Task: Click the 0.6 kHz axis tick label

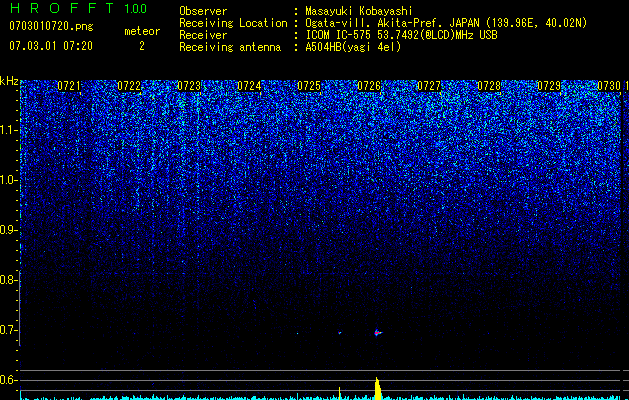Action: point(8,380)
